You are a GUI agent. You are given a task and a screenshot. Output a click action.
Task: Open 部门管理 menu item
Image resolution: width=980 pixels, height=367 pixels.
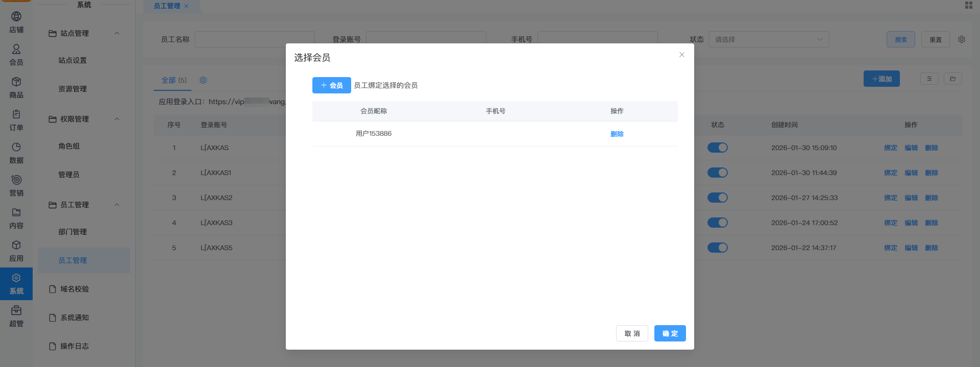point(72,232)
